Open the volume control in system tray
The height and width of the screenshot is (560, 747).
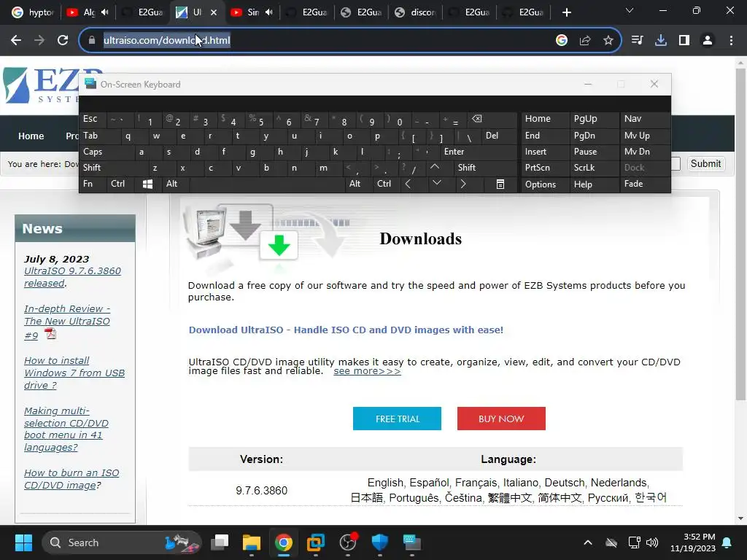point(652,542)
